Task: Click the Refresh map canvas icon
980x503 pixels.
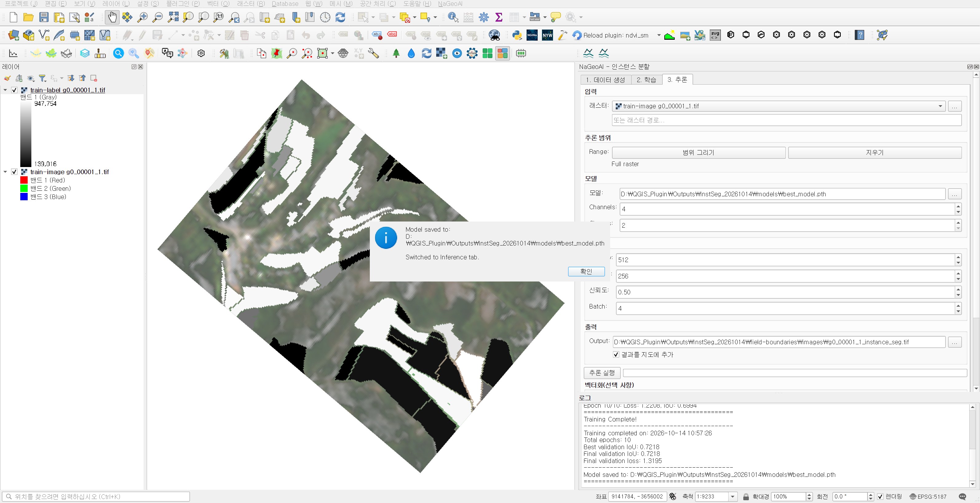Action: (x=340, y=17)
